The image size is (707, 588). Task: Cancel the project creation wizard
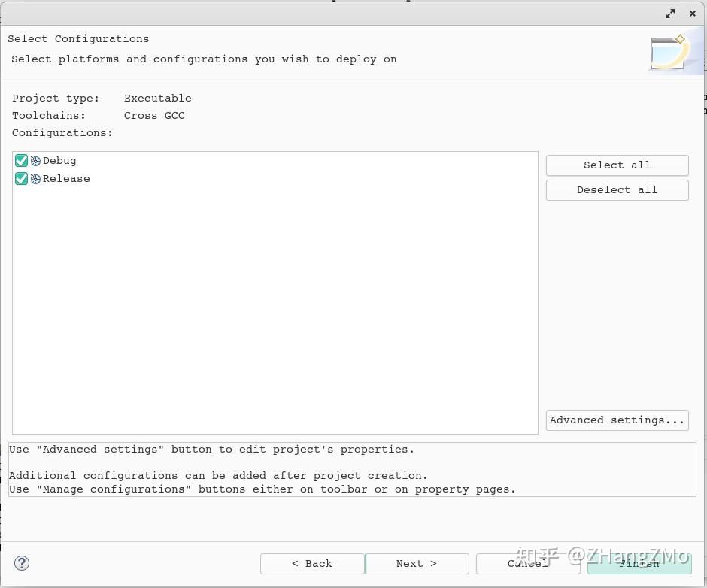click(526, 563)
